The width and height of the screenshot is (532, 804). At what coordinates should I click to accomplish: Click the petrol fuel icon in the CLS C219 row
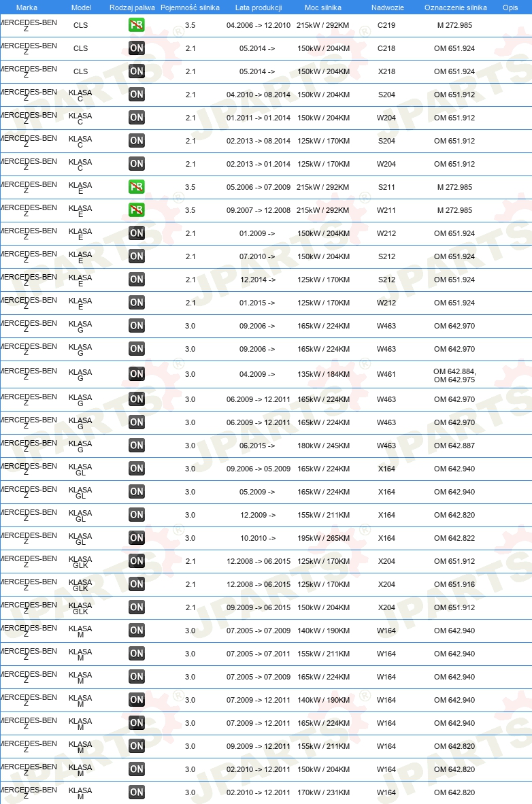[x=137, y=25]
